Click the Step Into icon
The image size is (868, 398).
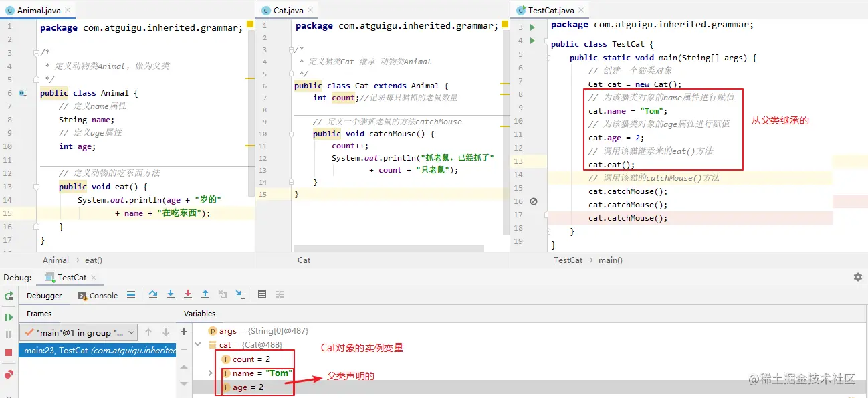[170, 294]
